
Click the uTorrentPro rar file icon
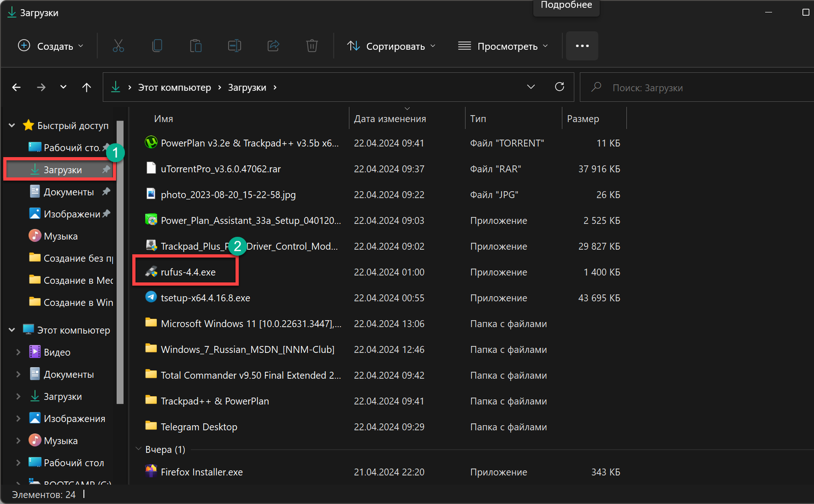coord(151,168)
